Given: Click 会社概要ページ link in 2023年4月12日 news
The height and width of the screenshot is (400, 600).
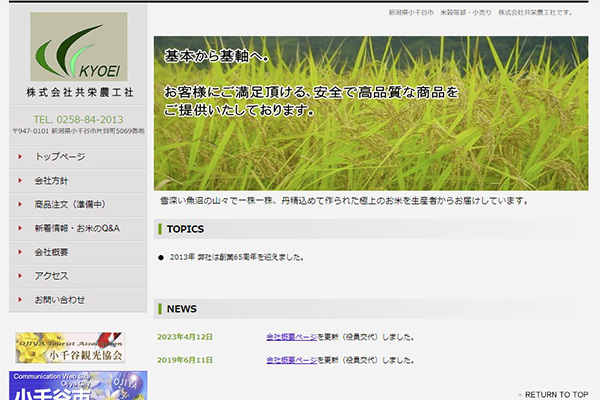Looking at the screenshot, I should click(x=292, y=337).
